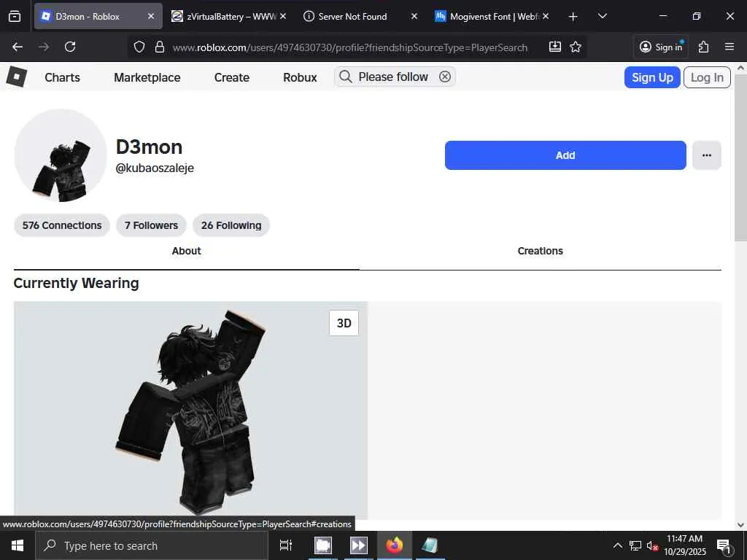The image size is (747, 560).
Task: Show hidden system tray icons chevron
Action: tap(617, 545)
